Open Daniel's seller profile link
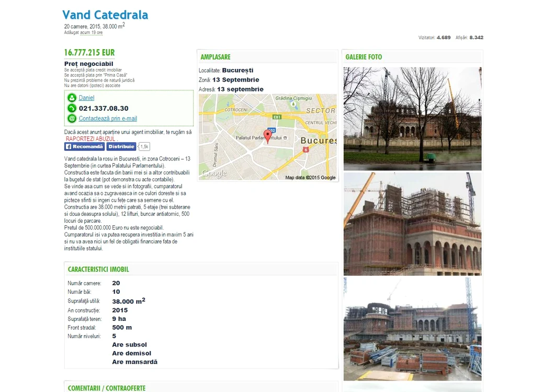The width and height of the screenshot is (554, 392). (x=86, y=98)
